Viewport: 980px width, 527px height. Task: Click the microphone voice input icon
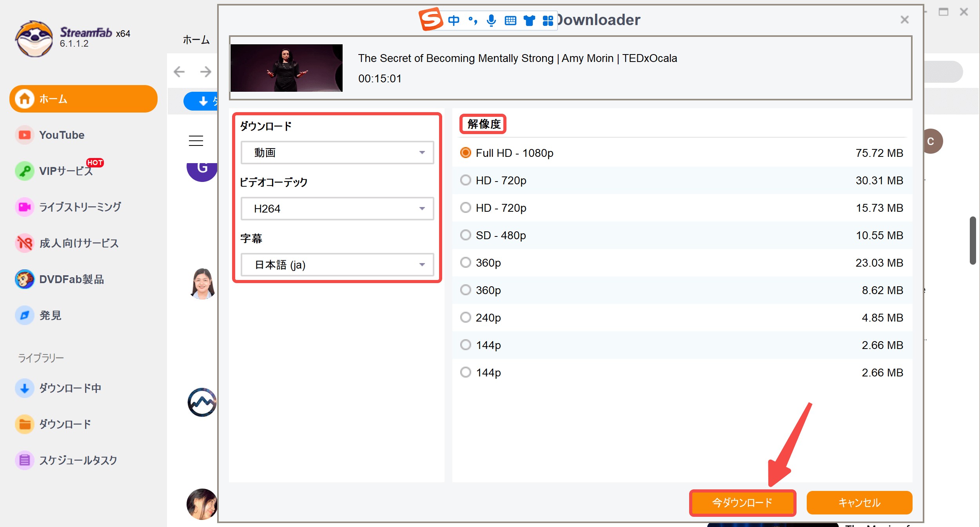pos(491,20)
